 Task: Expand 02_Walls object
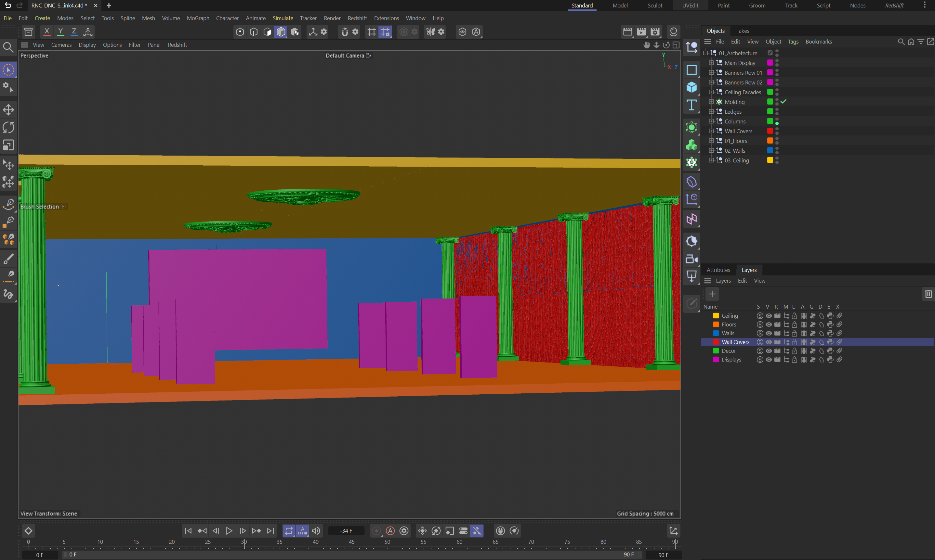coord(711,151)
